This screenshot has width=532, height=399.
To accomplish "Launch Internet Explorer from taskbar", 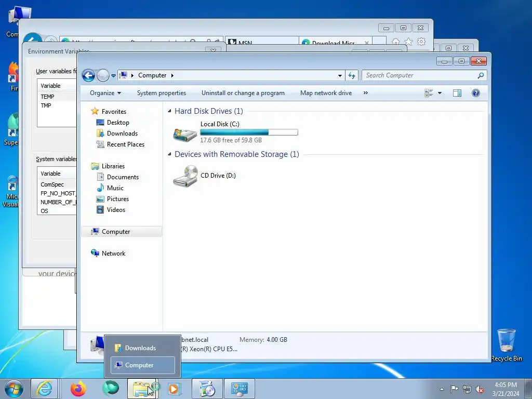I will point(44,389).
